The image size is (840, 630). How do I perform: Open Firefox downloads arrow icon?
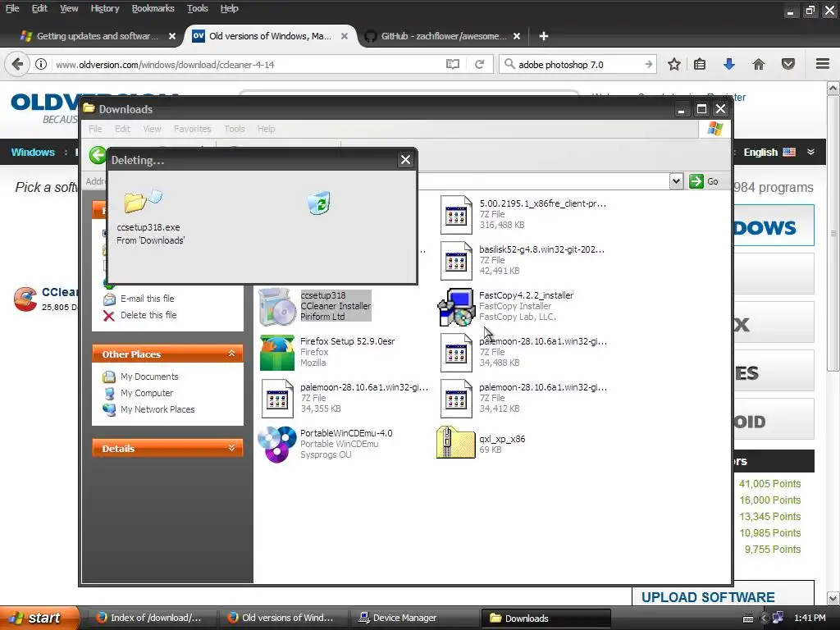(x=729, y=64)
